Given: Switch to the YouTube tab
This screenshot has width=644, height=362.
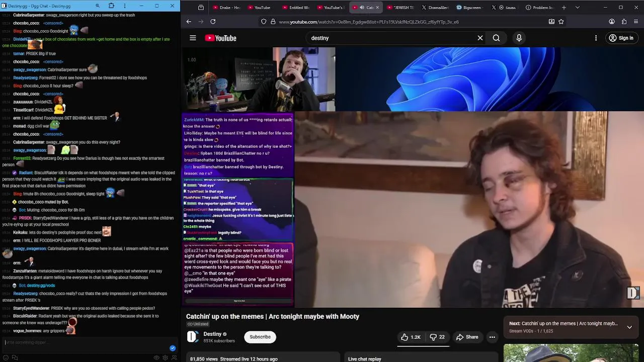Looking at the screenshot, I should tap(262, 8).
